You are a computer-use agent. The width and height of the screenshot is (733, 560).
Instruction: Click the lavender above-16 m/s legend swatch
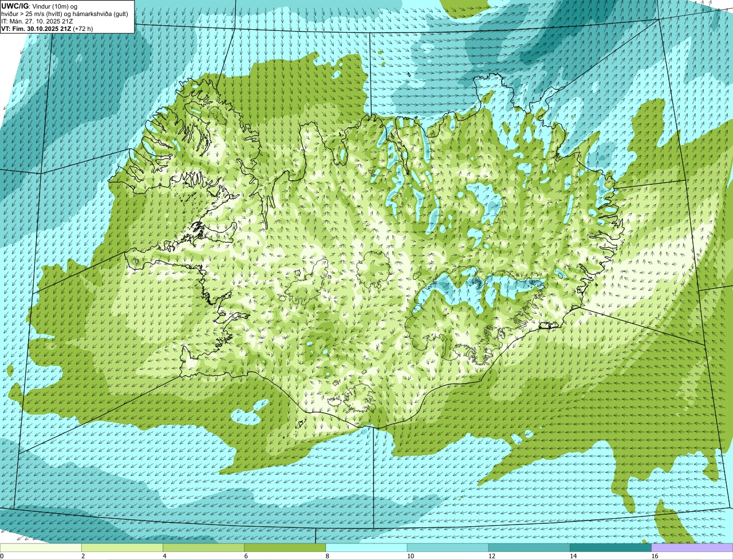coord(692,547)
